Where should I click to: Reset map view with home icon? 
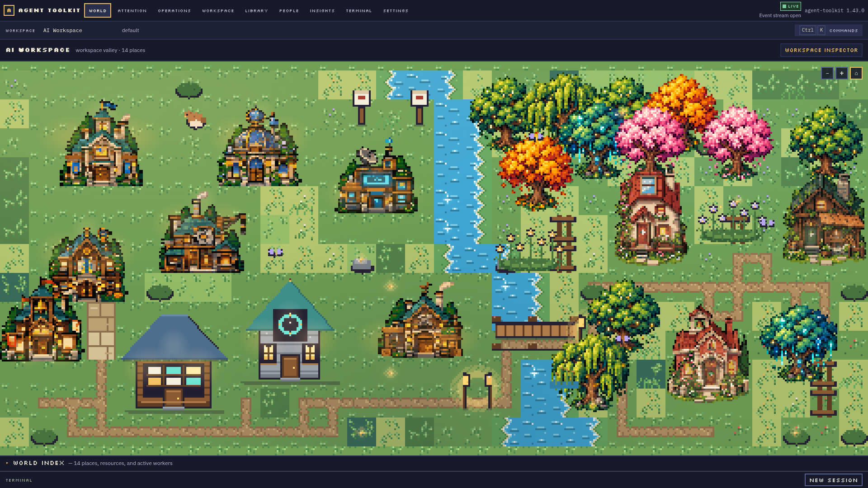pyautogui.click(x=856, y=73)
